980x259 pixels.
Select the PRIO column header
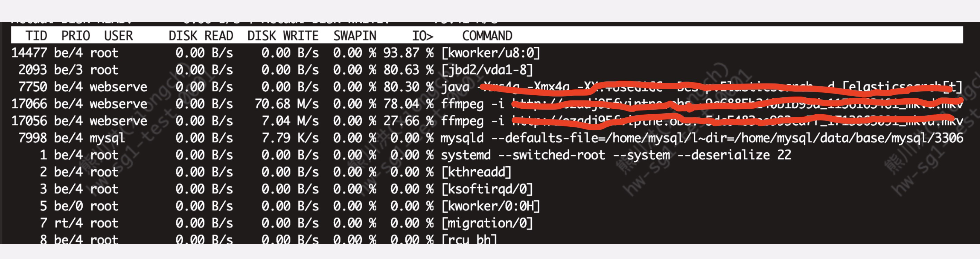pyautogui.click(x=76, y=36)
